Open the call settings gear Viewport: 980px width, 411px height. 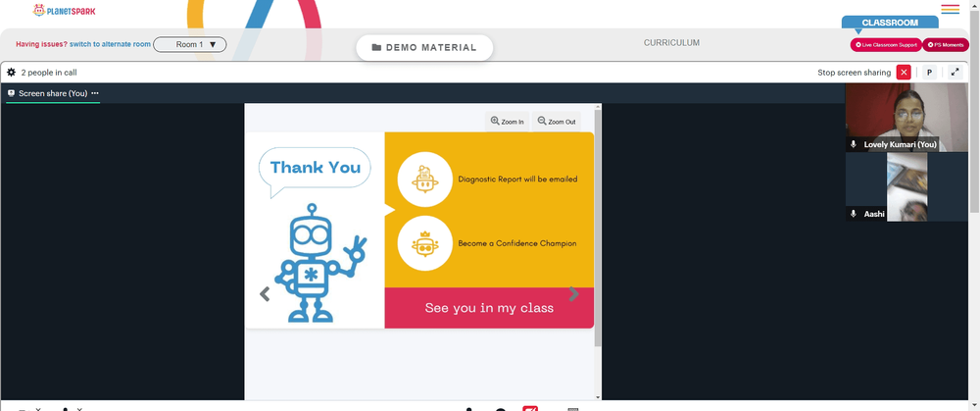point(11,73)
